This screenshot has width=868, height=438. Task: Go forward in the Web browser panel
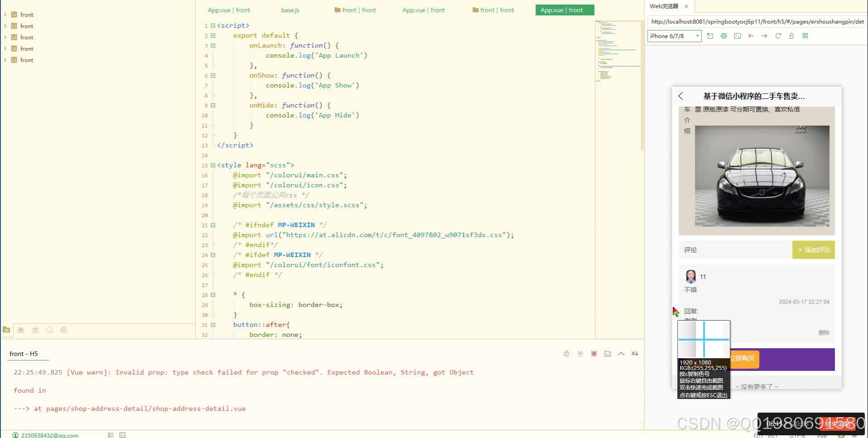765,36
